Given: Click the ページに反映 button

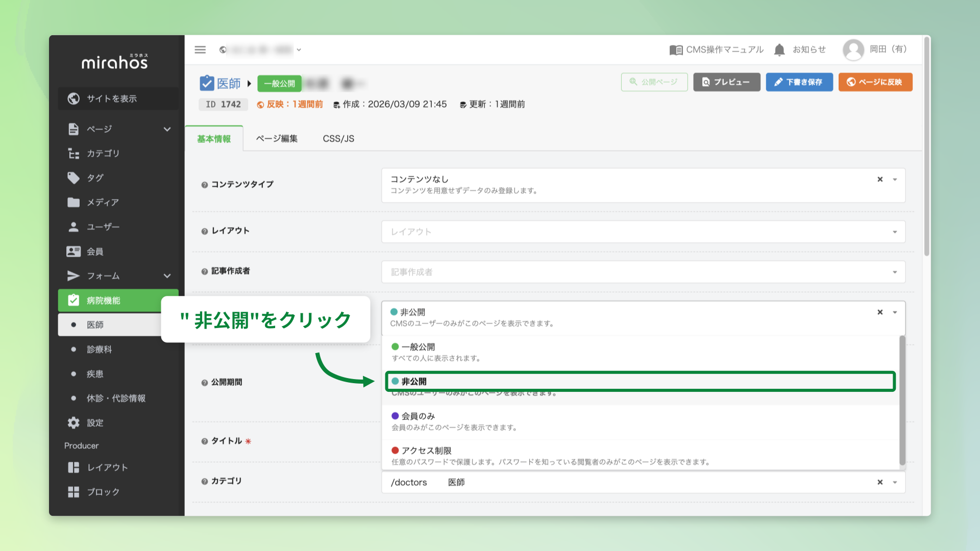Looking at the screenshot, I should [x=875, y=82].
